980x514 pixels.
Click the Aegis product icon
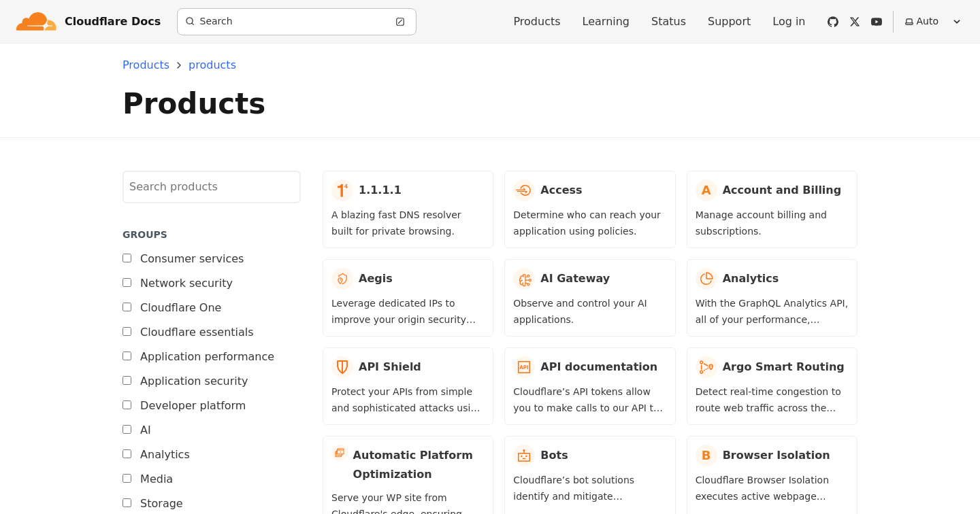pos(342,279)
